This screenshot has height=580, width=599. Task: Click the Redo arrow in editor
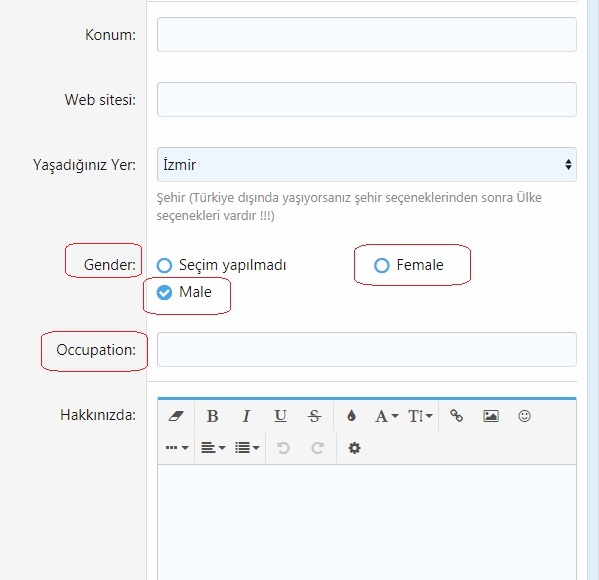point(317,447)
